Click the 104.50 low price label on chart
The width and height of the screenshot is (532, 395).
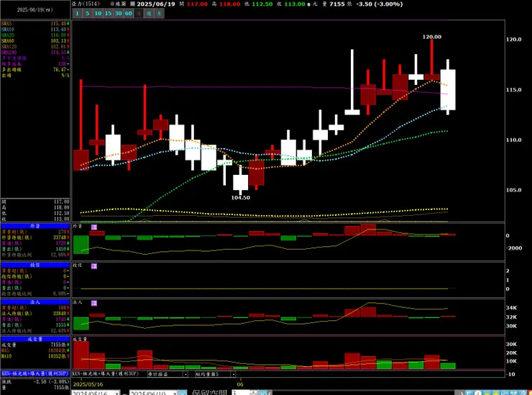point(241,198)
